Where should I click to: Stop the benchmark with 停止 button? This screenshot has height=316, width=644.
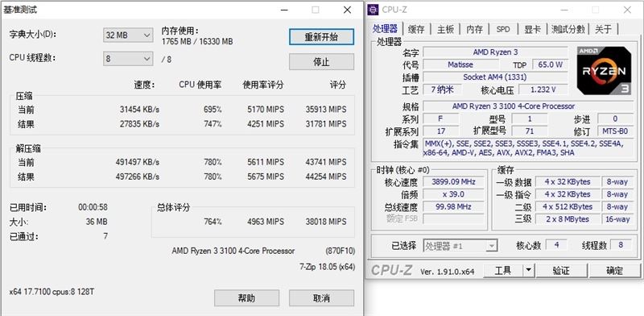tap(321, 62)
